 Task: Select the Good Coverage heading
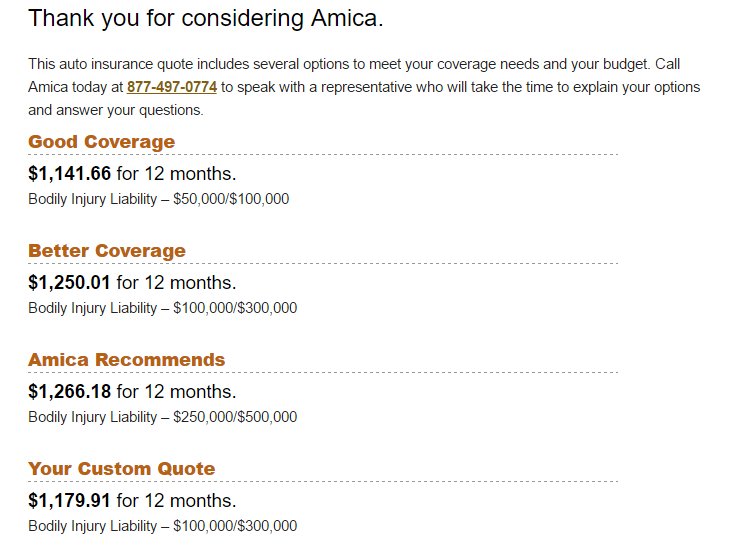click(102, 141)
